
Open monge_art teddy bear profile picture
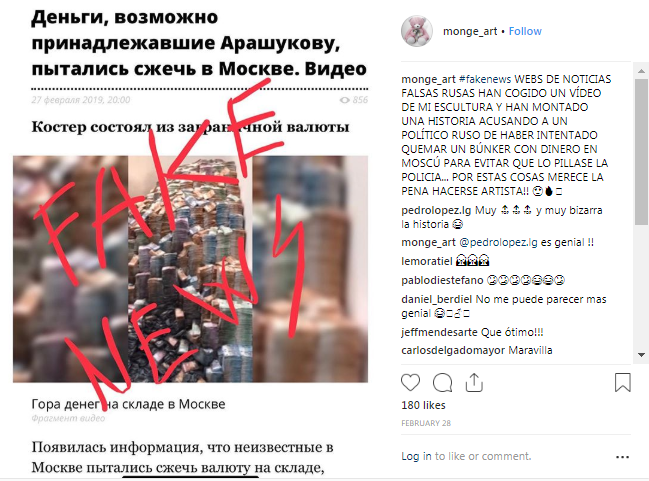417,31
